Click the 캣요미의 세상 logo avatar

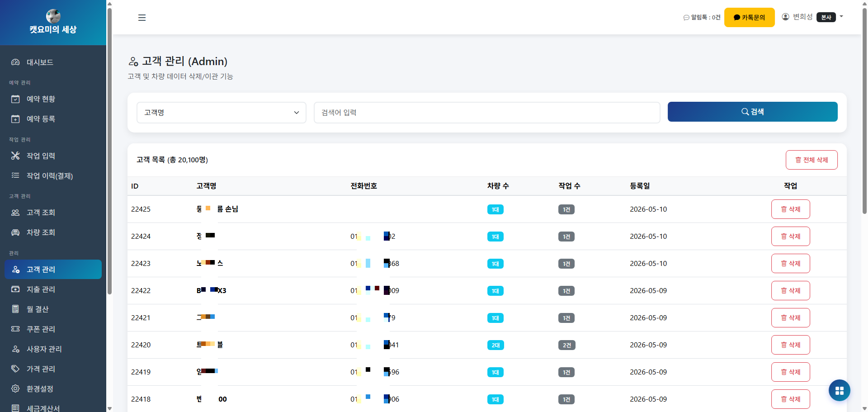pyautogui.click(x=53, y=16)
